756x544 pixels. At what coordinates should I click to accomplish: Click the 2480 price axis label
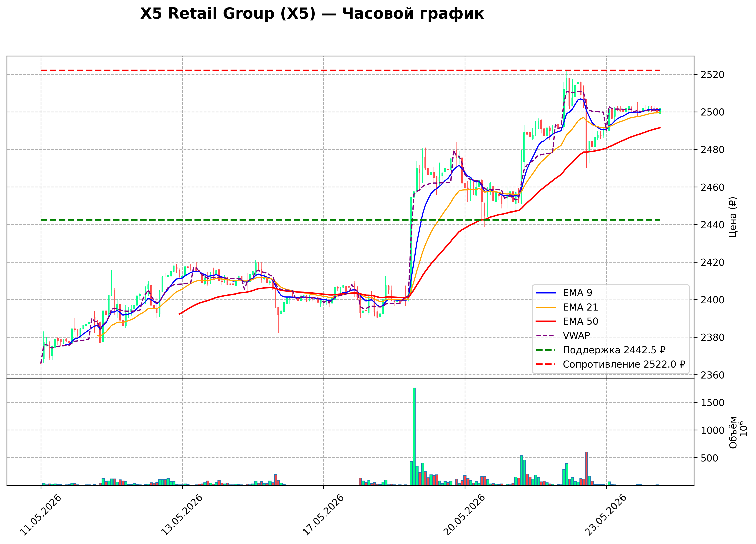point(713,150)
